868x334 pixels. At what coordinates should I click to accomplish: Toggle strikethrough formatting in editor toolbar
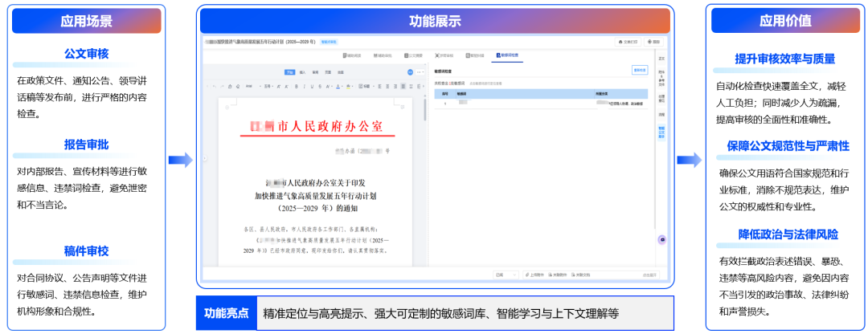(320, 86)
